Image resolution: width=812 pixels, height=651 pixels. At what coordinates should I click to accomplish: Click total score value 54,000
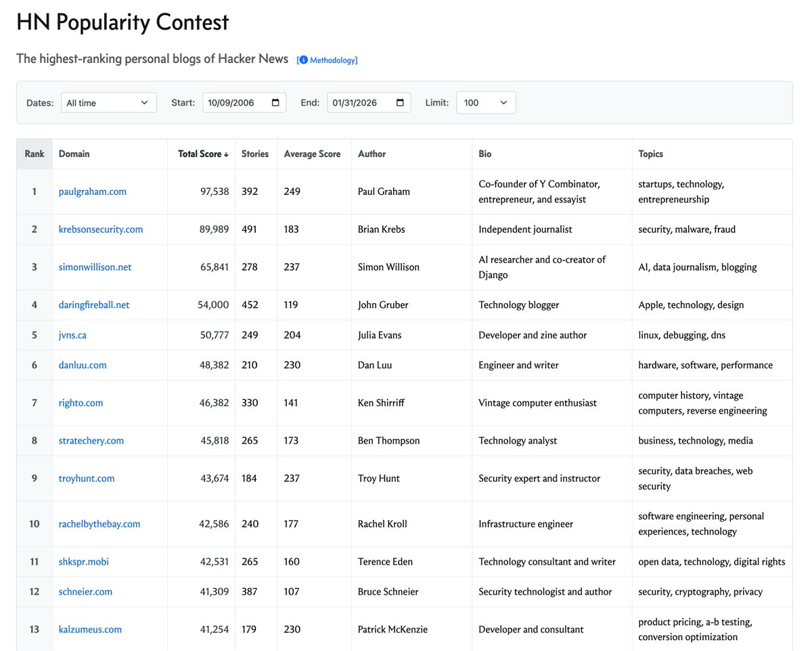click(x=213, y=305)
